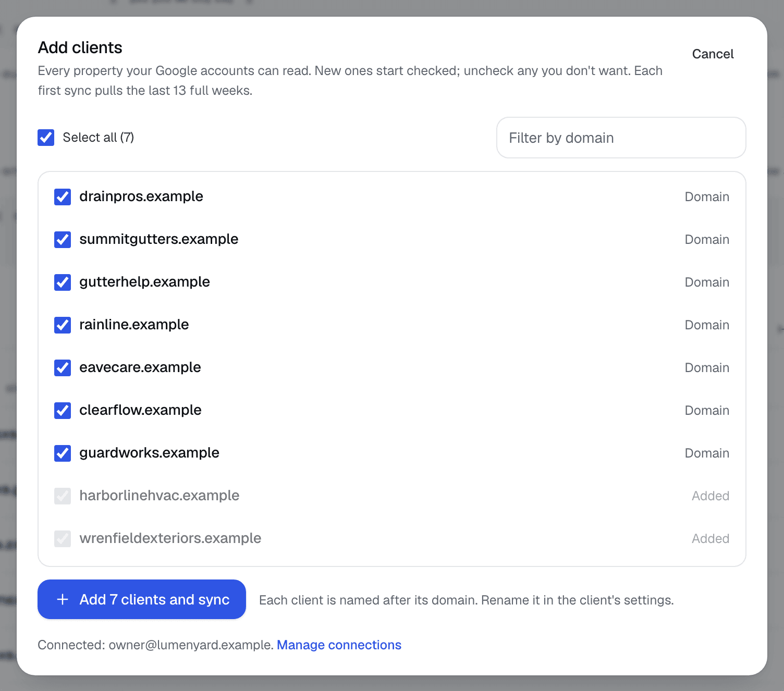Viewport: 784px width, 691px height.
Task: Click the disabled harborlinehvac.example checkbox
Action: 63,496
